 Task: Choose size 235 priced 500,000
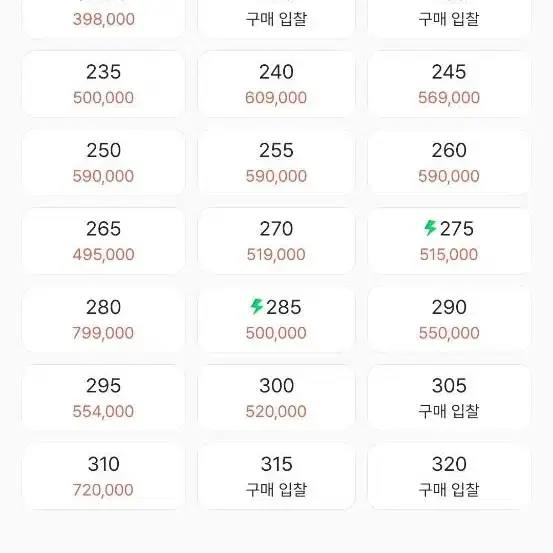point(103,84)
